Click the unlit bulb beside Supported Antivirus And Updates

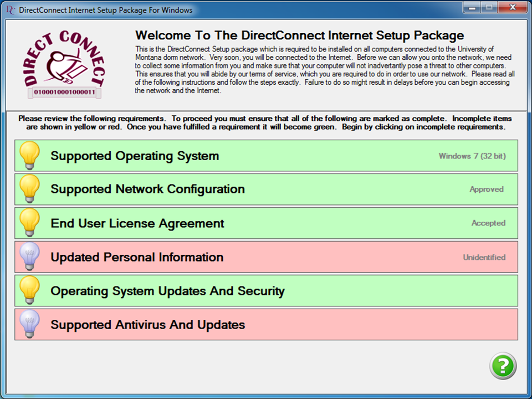(x=29, y=324)
